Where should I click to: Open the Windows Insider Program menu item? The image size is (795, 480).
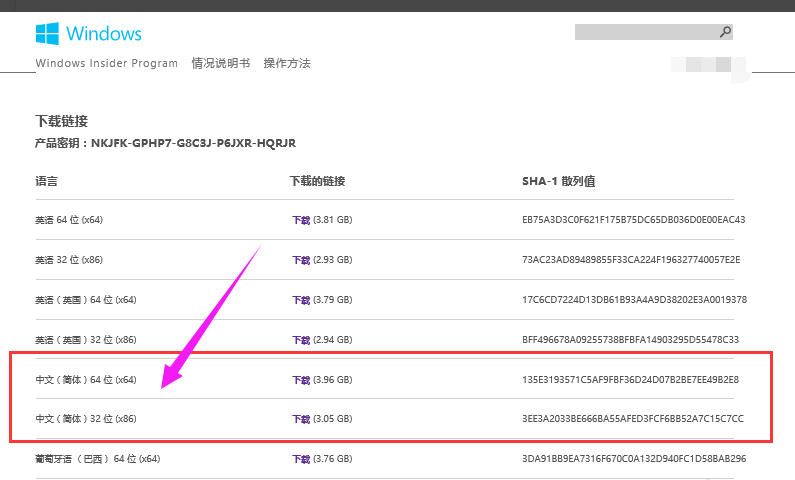107,63
